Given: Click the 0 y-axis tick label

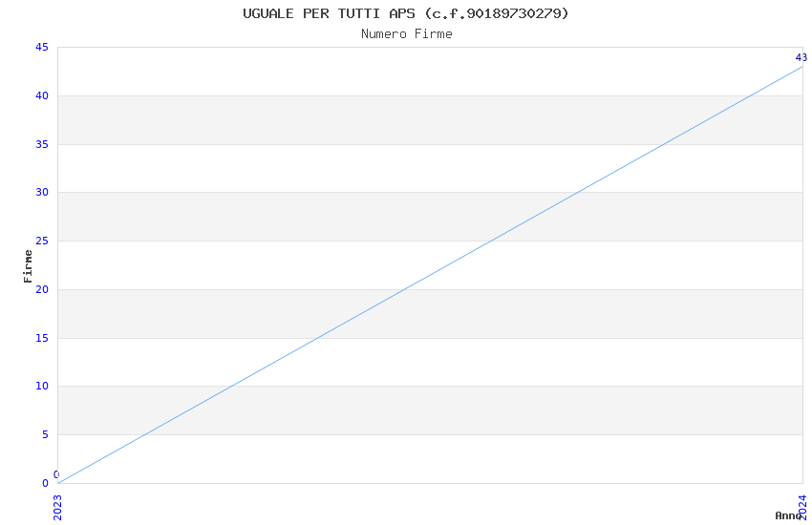Looking at the screenshot, I should (45, 483).
